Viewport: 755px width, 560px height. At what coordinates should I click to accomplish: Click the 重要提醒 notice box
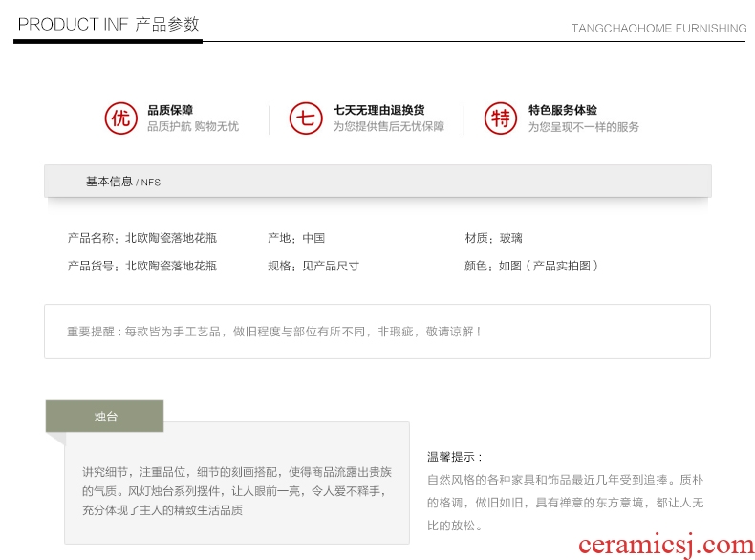(x=377, y=332)
